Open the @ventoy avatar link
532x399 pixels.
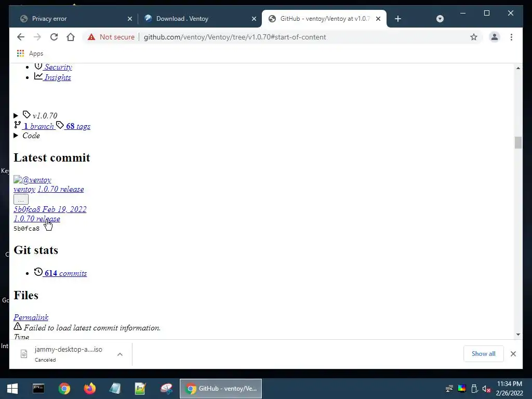click(x=32, y=180)
